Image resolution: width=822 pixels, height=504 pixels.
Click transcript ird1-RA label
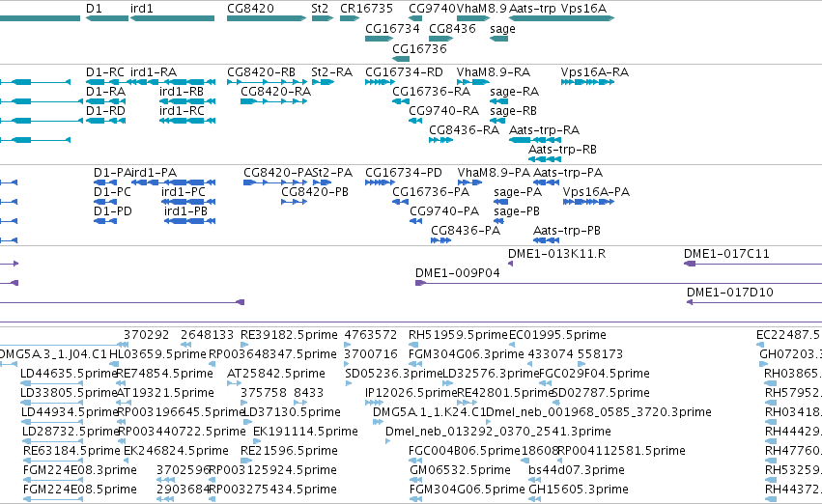tap(153, 71)
